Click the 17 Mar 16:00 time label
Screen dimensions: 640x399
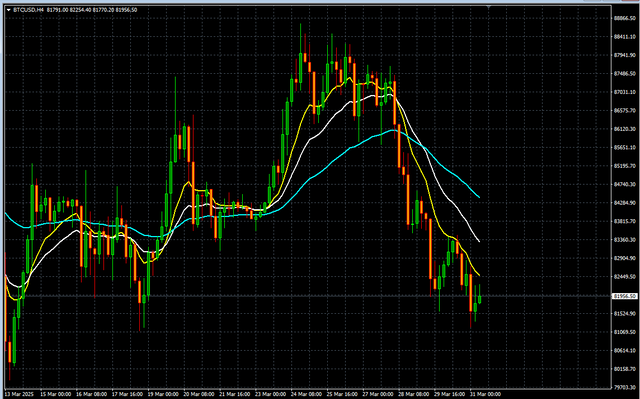127,395
